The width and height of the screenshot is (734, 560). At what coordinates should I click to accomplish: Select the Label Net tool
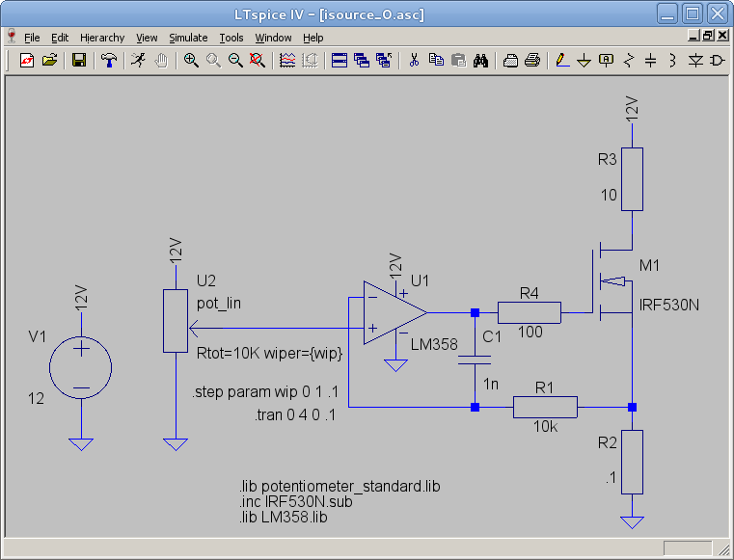[607, 61]
